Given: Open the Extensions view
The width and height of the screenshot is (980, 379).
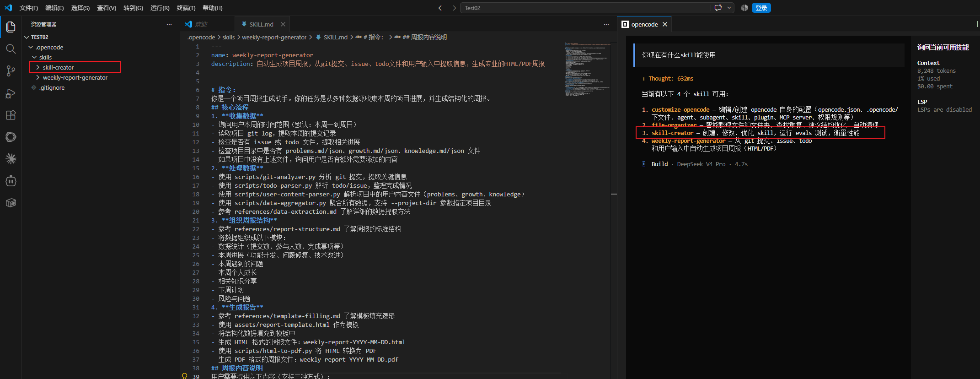Looking at the screenshot, I should [11, 115].
